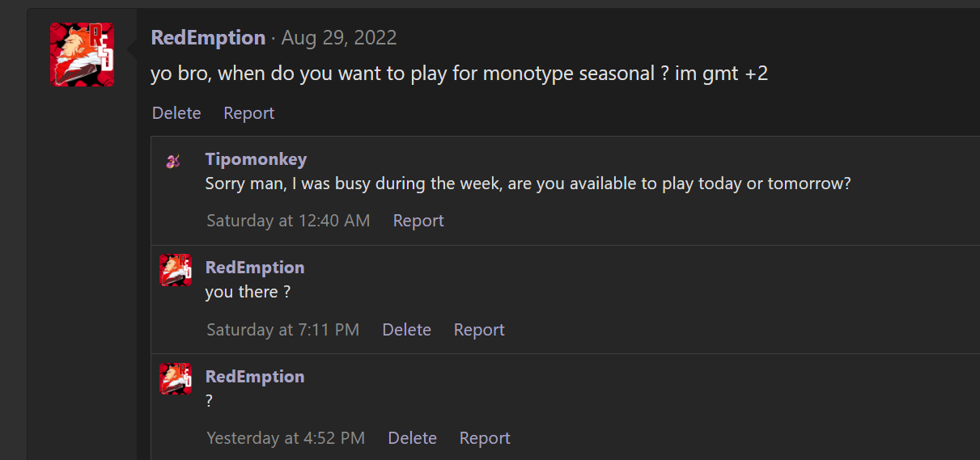Click RedEmption avatar beside 'you there ?'

pos(176,270)
